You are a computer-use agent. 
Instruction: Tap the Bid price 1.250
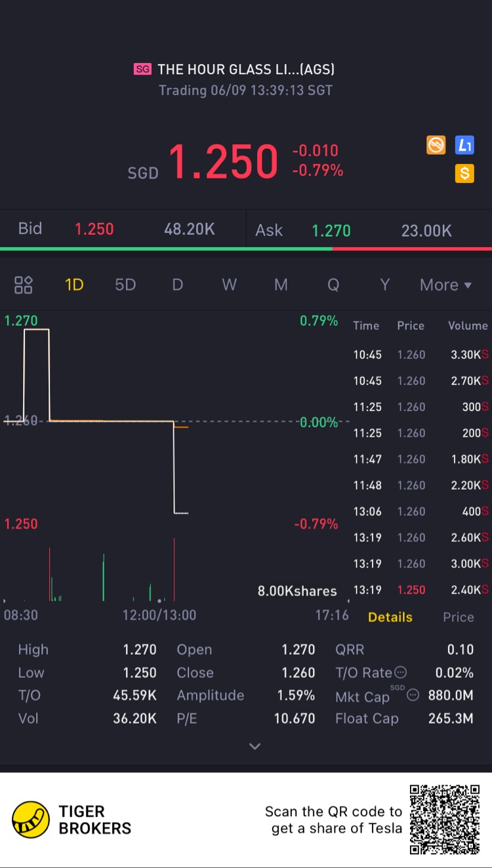pyautogui.click(x=94, y=229)
